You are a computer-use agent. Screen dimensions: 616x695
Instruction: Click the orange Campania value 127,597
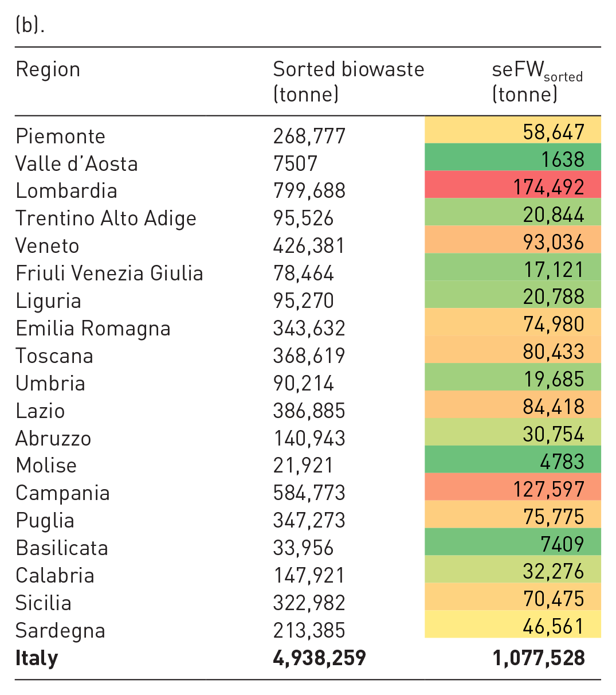tap(513, 487)
